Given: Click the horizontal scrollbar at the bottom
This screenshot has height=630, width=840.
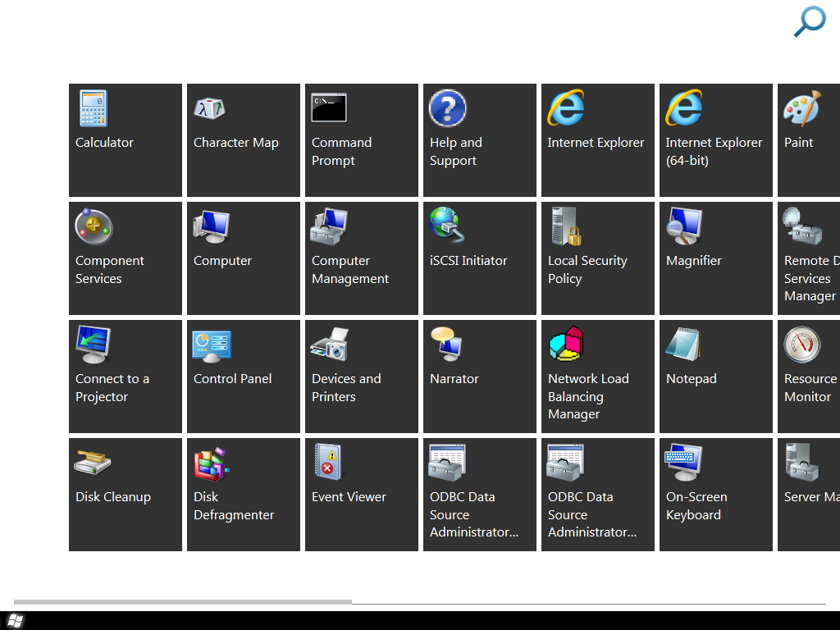Looking at the screenshot, I should pos(183,602).
